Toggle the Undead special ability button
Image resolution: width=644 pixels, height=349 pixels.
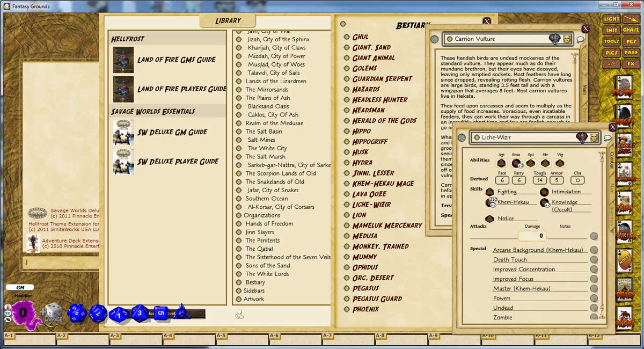click(594, 308)
